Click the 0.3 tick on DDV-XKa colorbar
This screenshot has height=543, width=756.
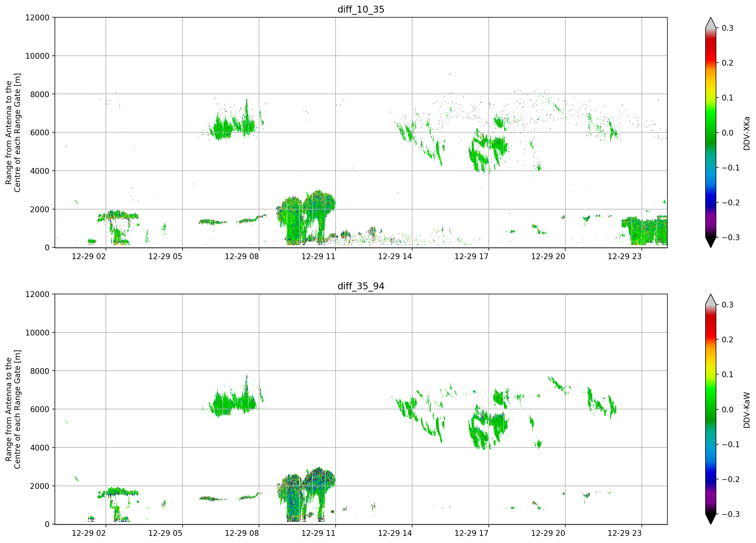728,28
